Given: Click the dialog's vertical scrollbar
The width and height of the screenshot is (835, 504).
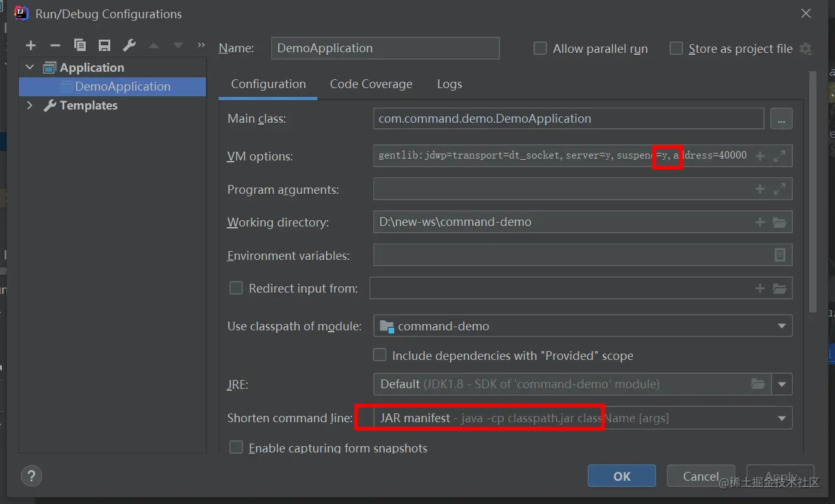Looking at the screenshot, I should (813, 192).
